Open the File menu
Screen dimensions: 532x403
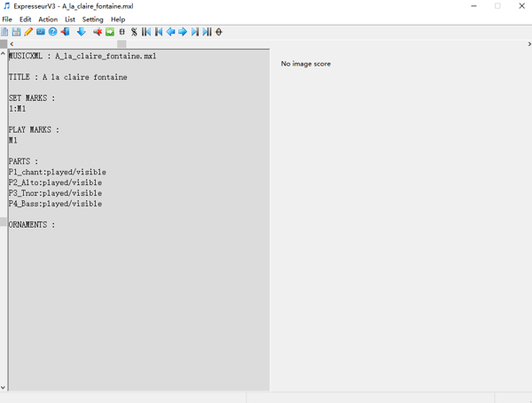pyautogui.click(x=7, y=19)
